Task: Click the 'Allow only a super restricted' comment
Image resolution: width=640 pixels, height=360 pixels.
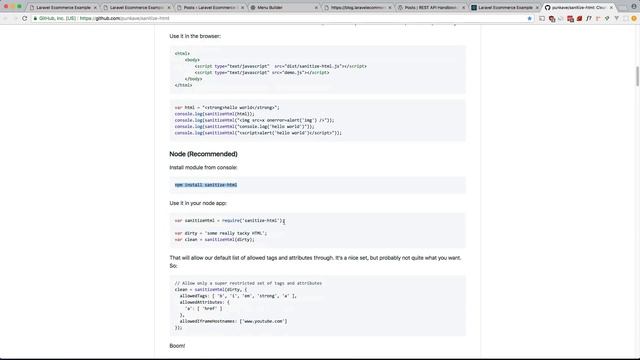Action: coord(248,283)
